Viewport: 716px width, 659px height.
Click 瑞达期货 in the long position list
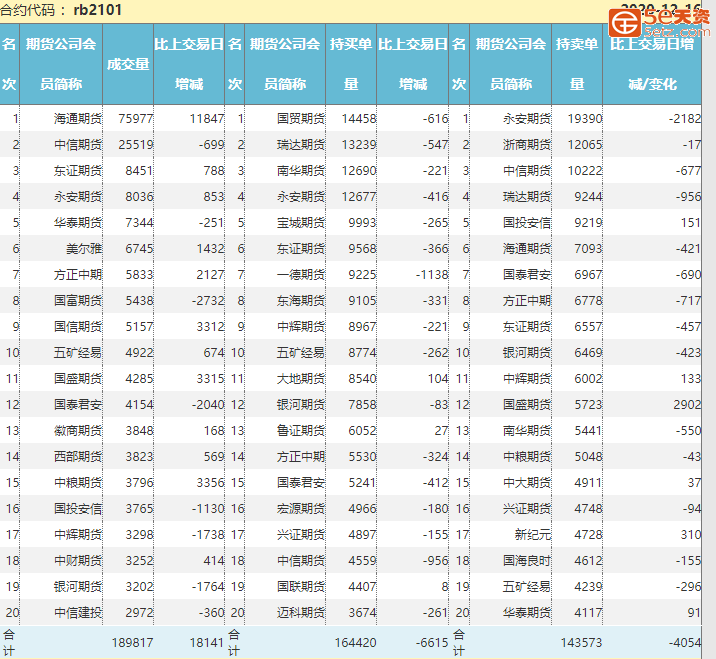[301, 145]
